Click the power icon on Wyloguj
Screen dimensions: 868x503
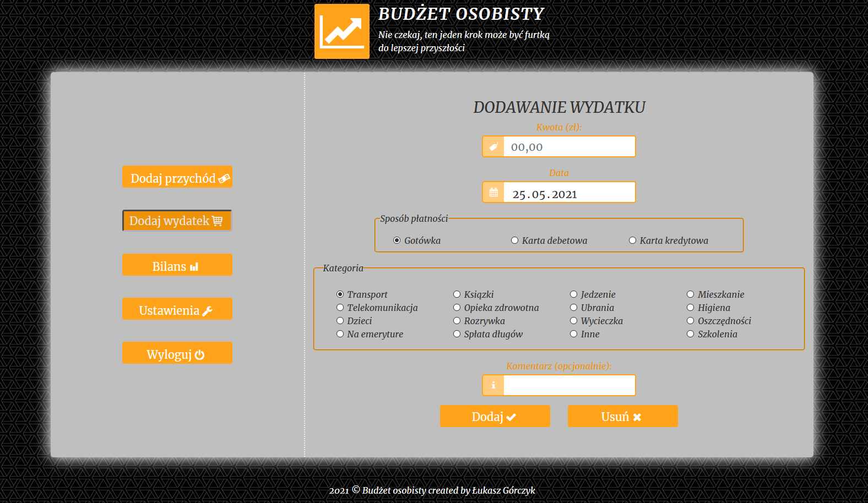[200, 355]
